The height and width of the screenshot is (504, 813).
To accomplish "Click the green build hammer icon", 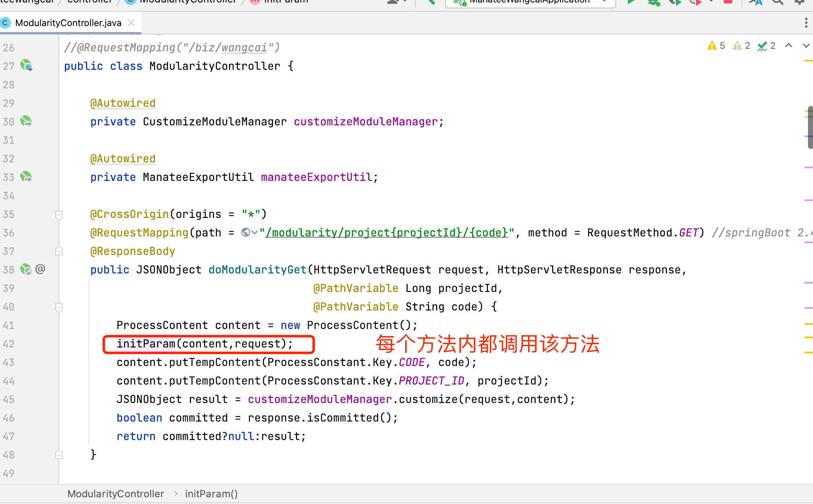I will (432, 2).
